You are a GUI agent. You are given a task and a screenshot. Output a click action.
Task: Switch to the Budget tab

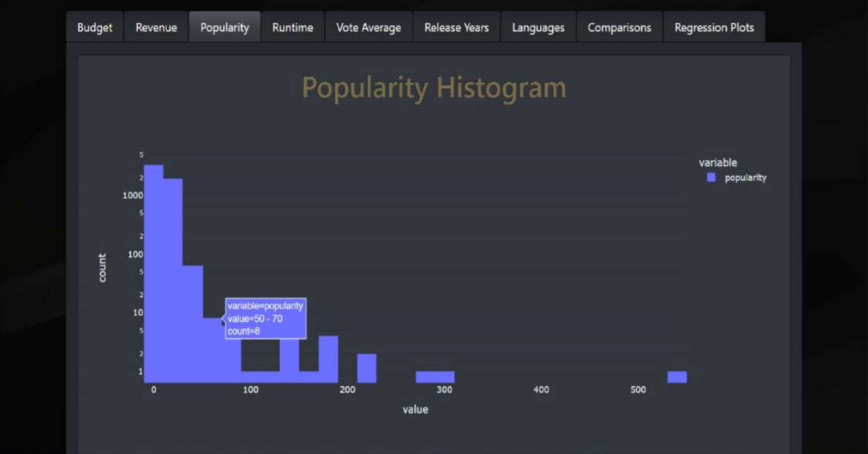click(93, 27)
